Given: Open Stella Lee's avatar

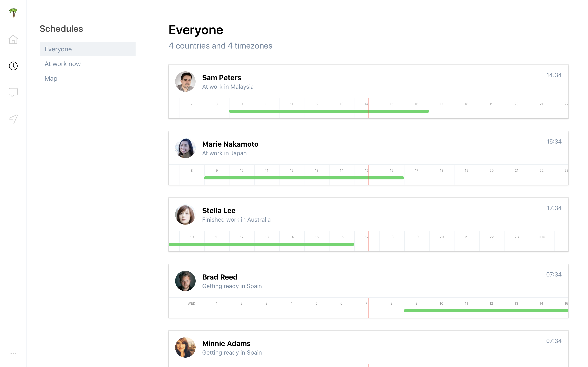Looking at the screenshot, I should pos(185,214).
